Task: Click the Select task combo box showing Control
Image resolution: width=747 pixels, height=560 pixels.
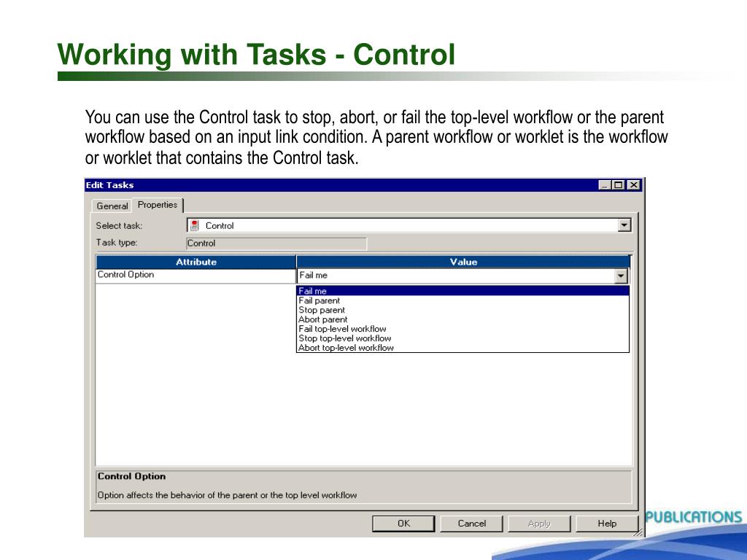Action: coord(409,226)
